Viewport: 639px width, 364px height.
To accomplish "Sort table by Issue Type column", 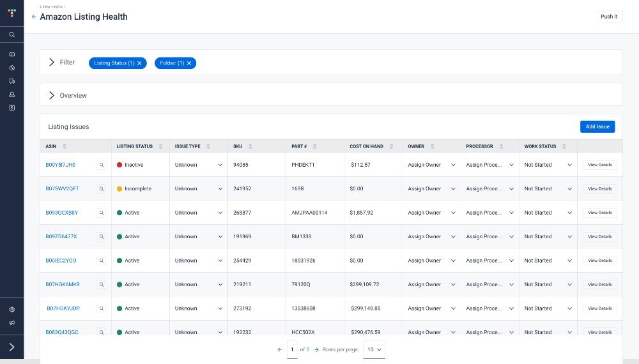I will coord(208,146).
